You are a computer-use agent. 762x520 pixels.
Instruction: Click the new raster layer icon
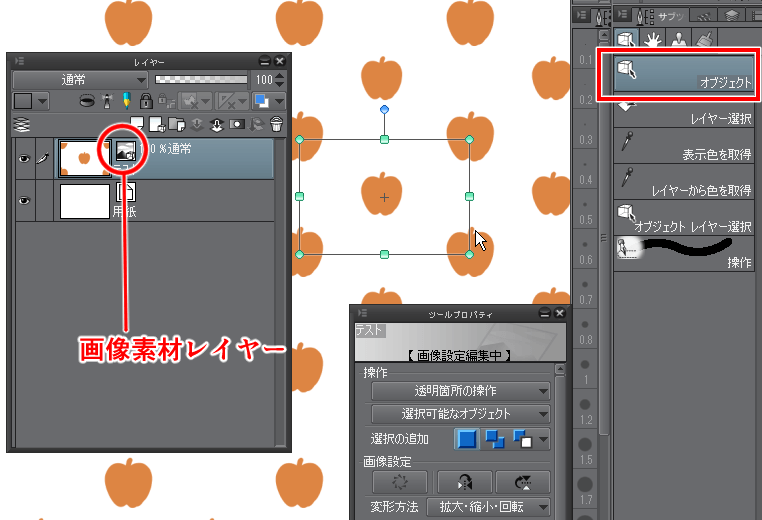[x=139, y=125]
